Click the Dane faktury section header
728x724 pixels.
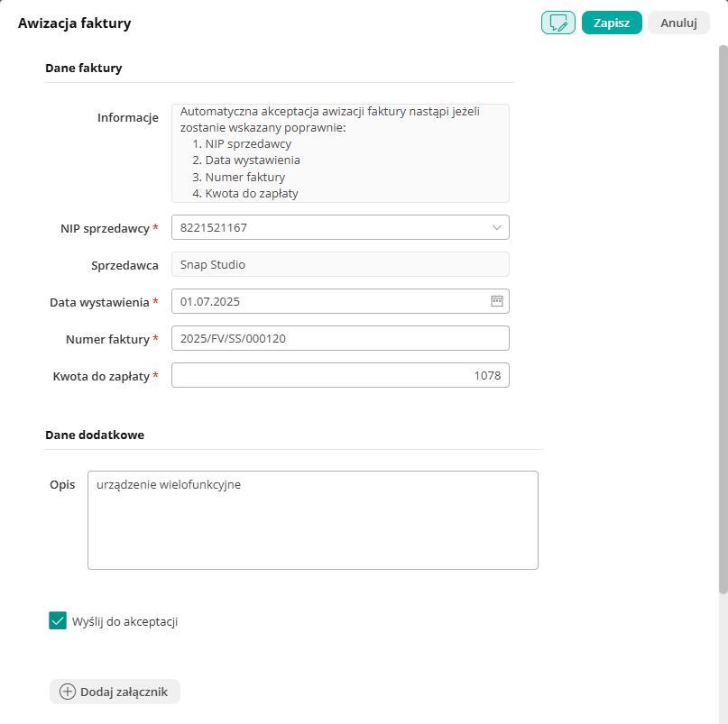pos(83,68)
